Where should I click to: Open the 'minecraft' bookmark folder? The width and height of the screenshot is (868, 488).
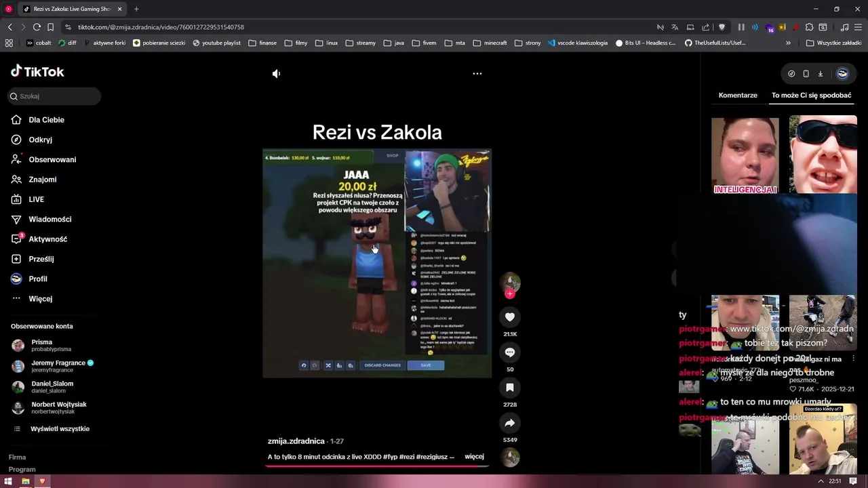point(490,43)
